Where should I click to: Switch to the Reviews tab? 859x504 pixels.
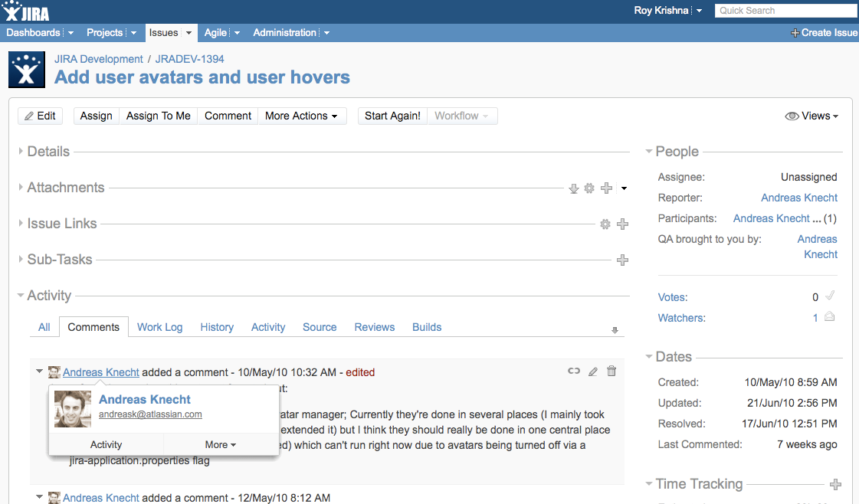374,327
